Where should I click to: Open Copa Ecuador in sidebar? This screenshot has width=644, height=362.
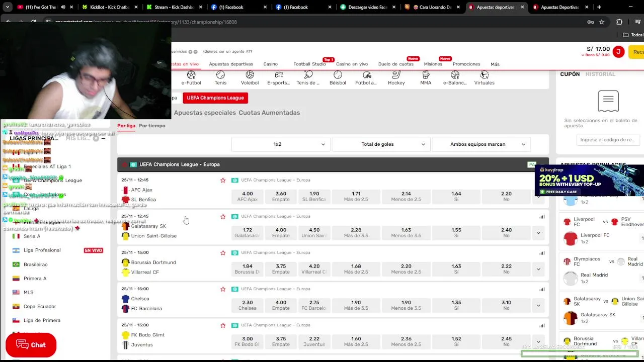[x=40, y=306]
